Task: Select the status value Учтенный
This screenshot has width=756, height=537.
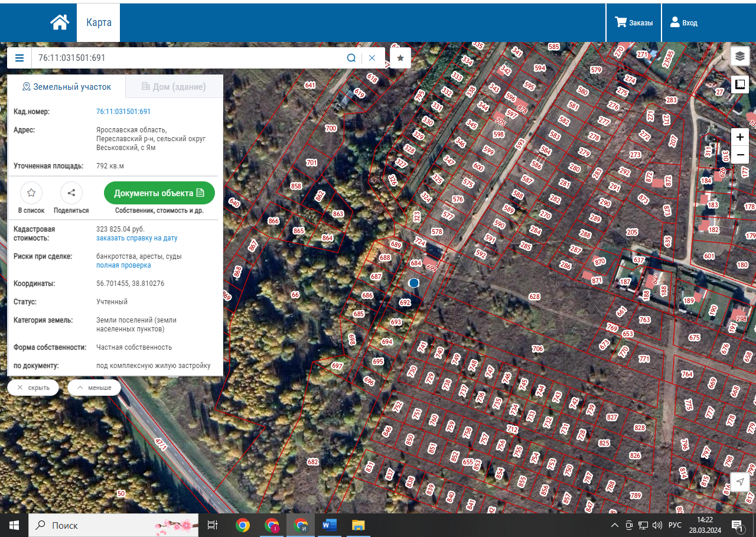Action: (x=112, y=302)
